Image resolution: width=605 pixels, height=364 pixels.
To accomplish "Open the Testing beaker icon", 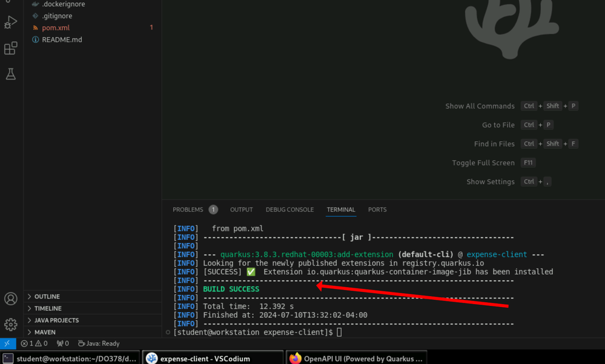I will [10, 74].
